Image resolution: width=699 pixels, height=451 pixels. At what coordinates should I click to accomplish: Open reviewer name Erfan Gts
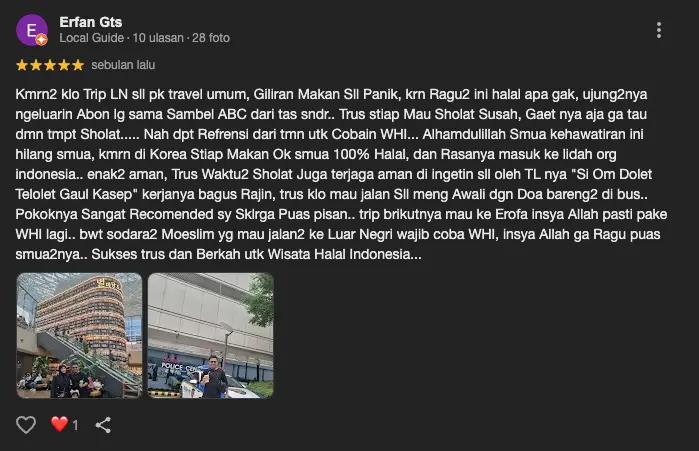coord(90,22)
